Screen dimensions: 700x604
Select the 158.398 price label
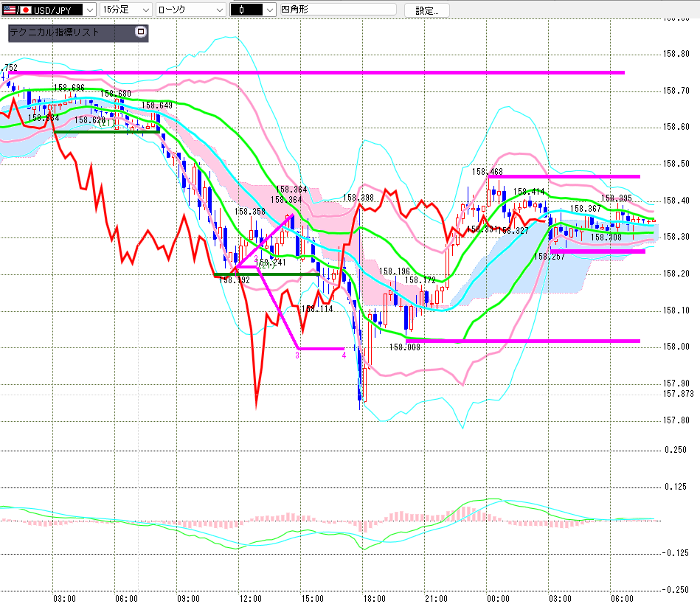tap(358, 198)
